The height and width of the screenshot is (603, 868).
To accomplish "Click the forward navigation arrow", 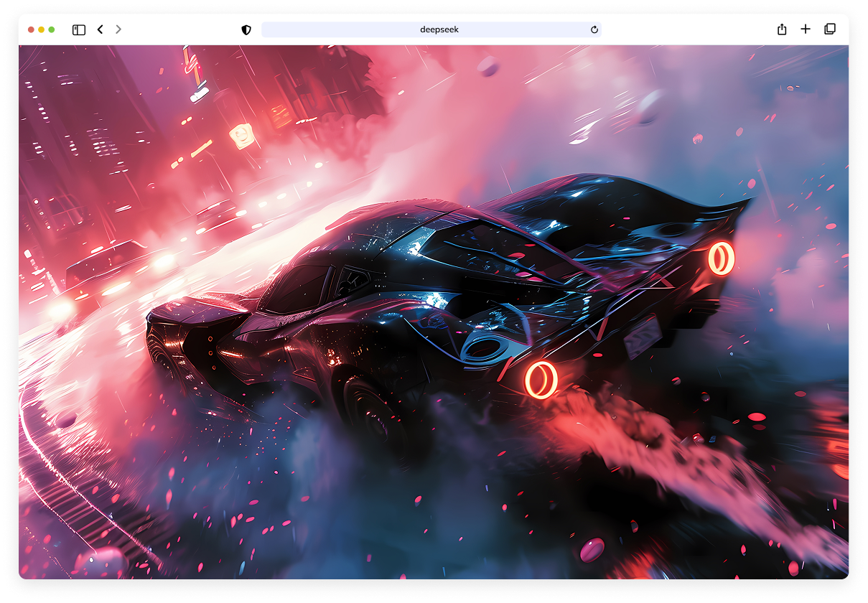I will point(118,29).
